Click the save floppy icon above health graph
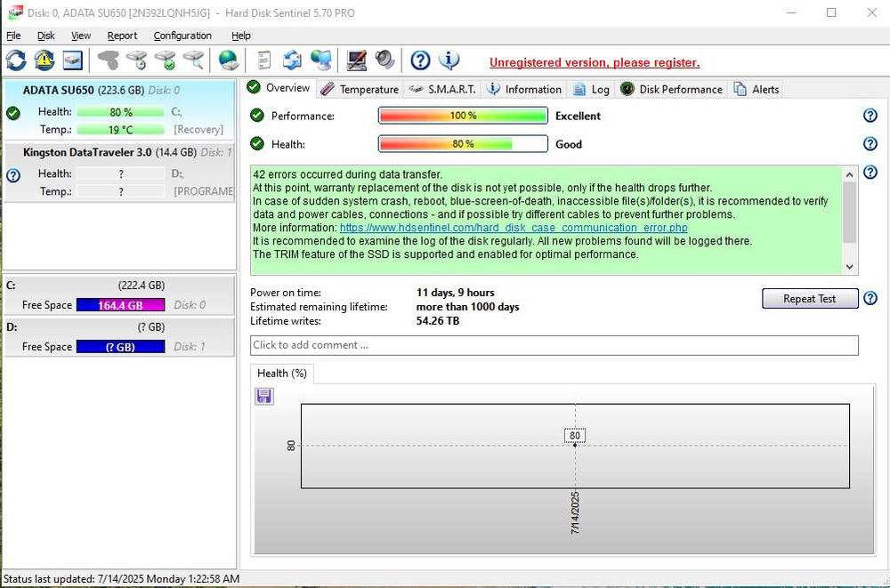Screen dimensions: 890x588 click(x=264, y=396)
